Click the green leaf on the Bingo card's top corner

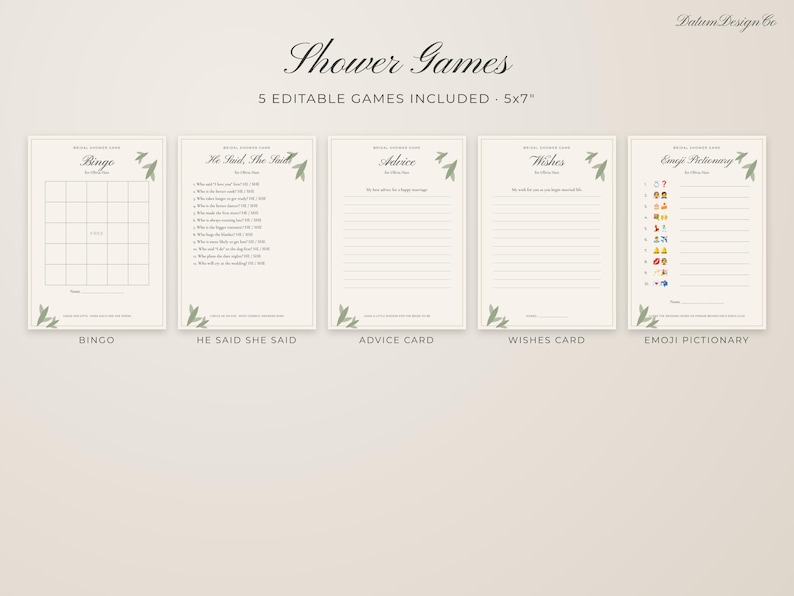coord(147,165)
